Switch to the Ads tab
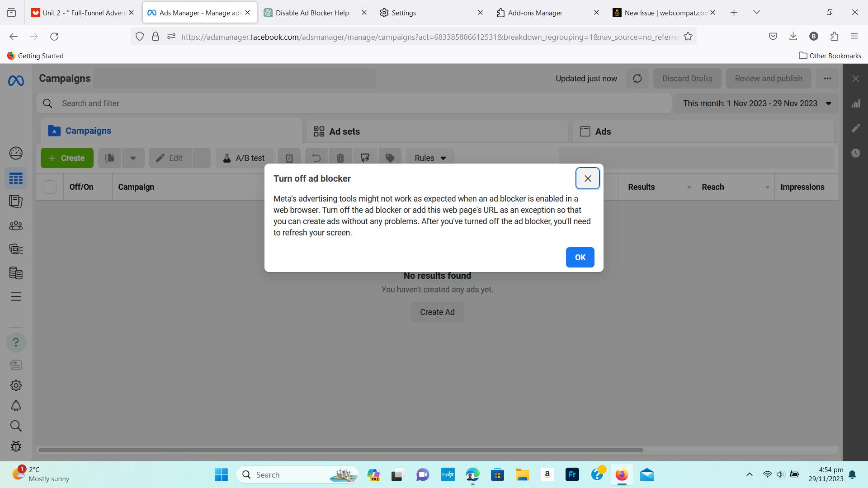 tap(703, 131)
